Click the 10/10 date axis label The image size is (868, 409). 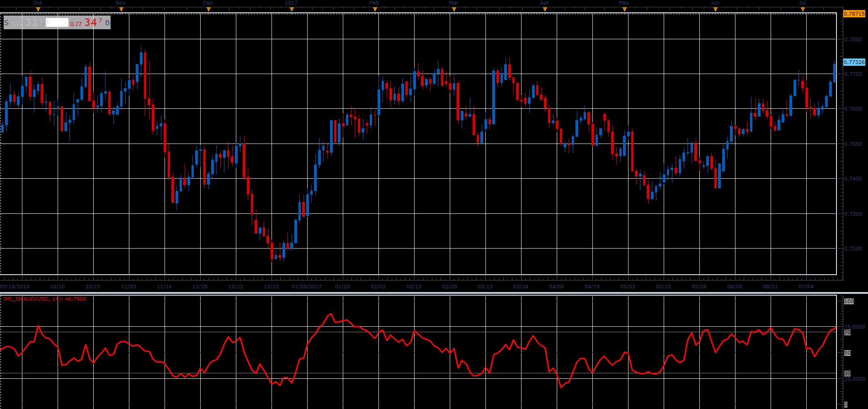(x=57, y=287)
